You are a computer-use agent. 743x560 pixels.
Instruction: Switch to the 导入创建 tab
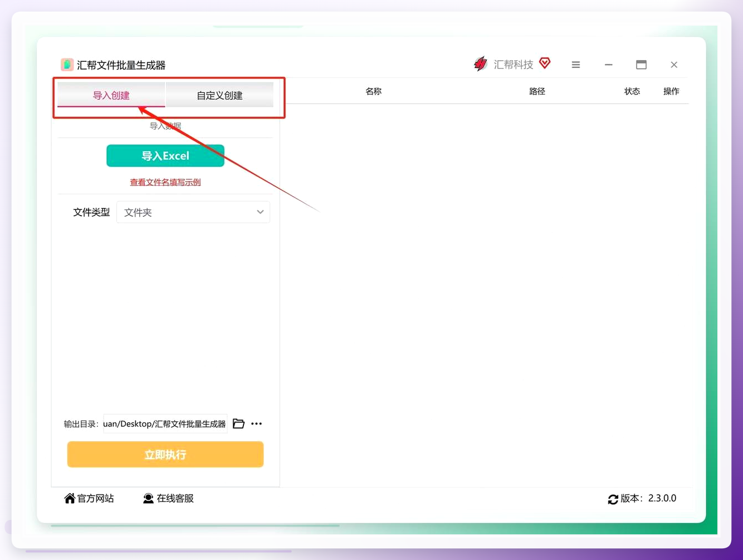(111, 95)
